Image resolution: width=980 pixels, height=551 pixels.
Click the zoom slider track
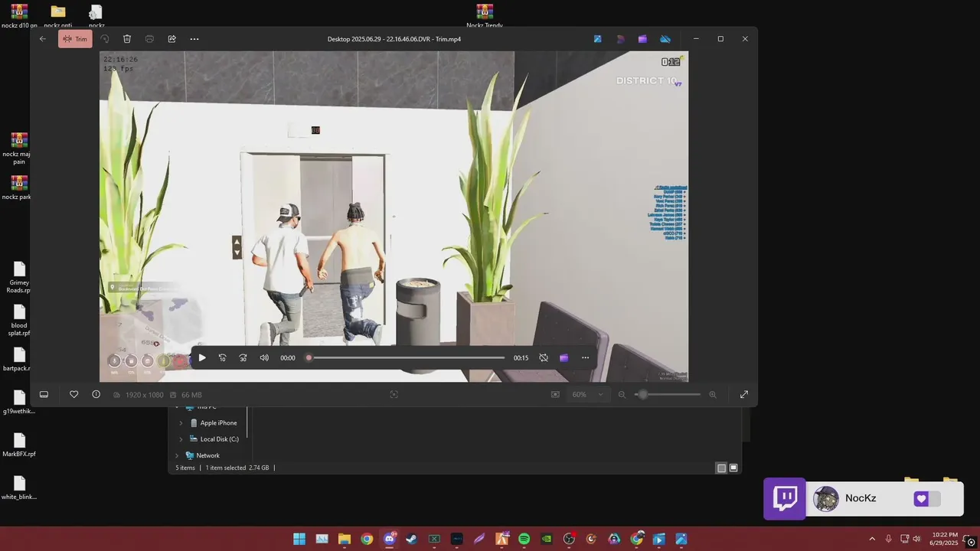click(668, 395)
